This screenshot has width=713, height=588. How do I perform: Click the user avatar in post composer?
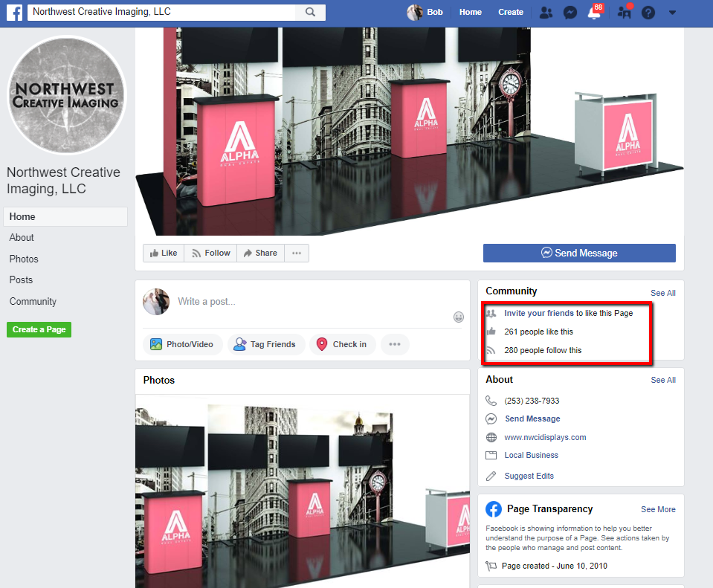coord(156,302)
